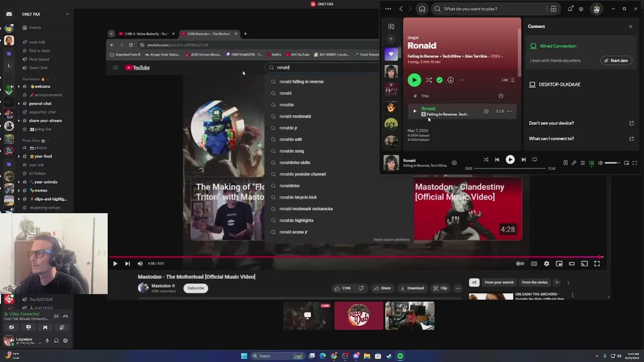The width and height of the screenshot is (644, 362).
Task: Open Liked Songs in Spotify sidebar
Action: [391, 54]
